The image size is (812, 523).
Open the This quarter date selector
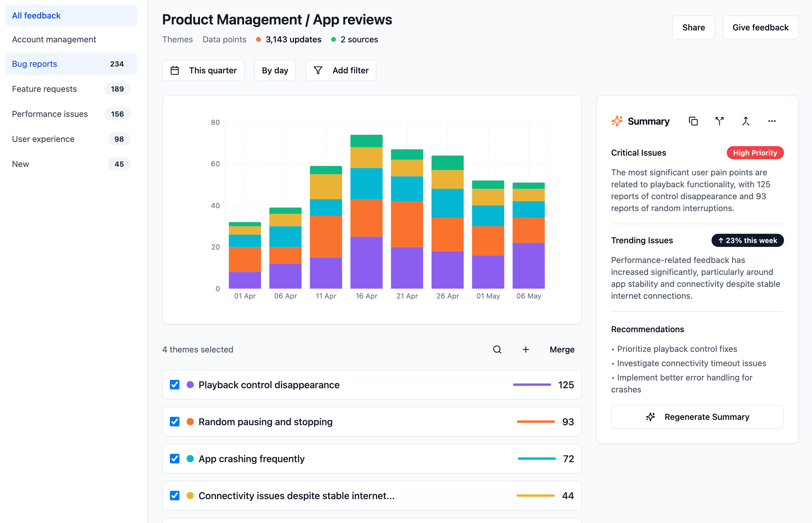click(203, 70)
